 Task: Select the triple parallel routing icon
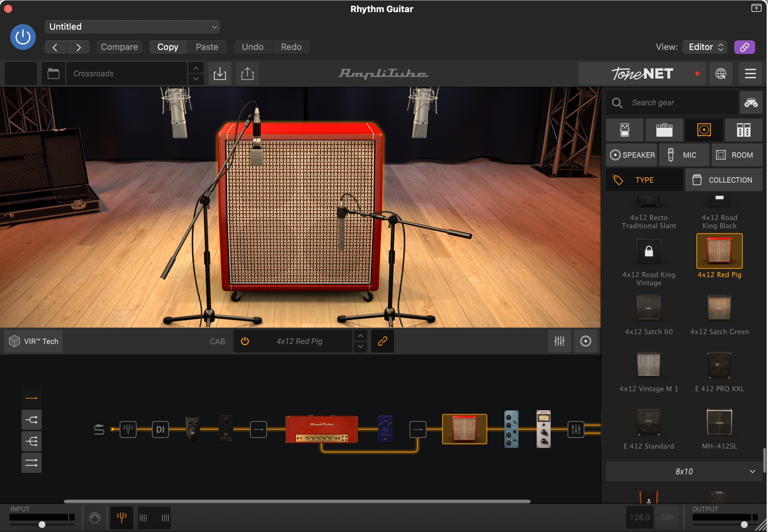pyautogui.click(x=31, y=462)
